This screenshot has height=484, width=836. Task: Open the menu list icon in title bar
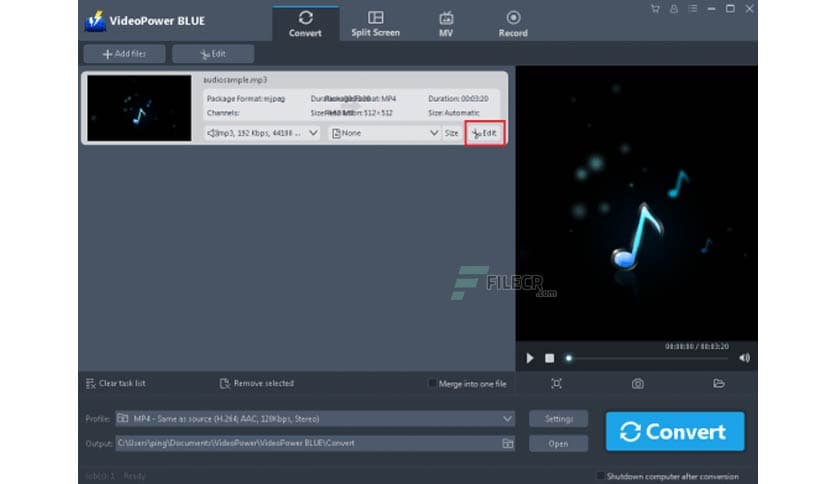point(693,9)
